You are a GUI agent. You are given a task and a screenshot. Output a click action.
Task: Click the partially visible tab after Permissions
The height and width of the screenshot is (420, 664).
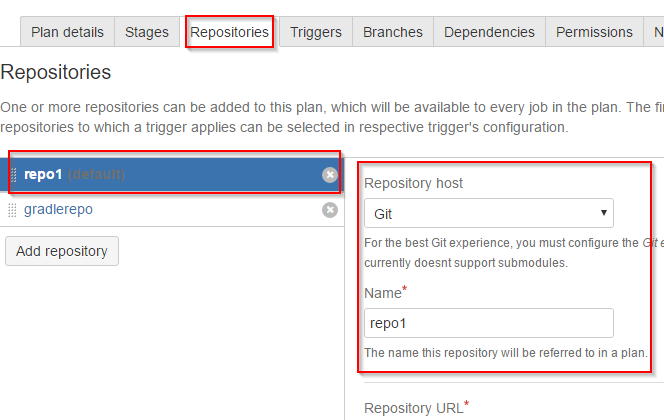tap(654, 32)
